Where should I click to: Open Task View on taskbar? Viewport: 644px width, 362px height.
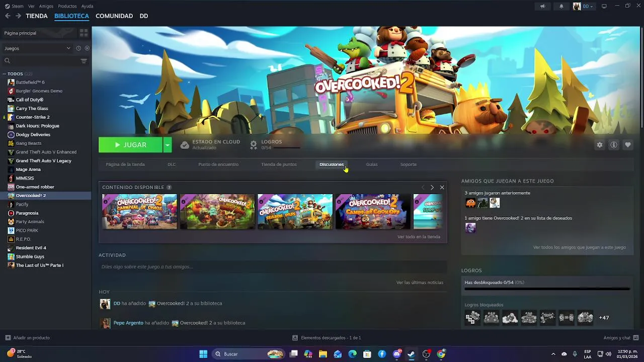coord(294,354)
